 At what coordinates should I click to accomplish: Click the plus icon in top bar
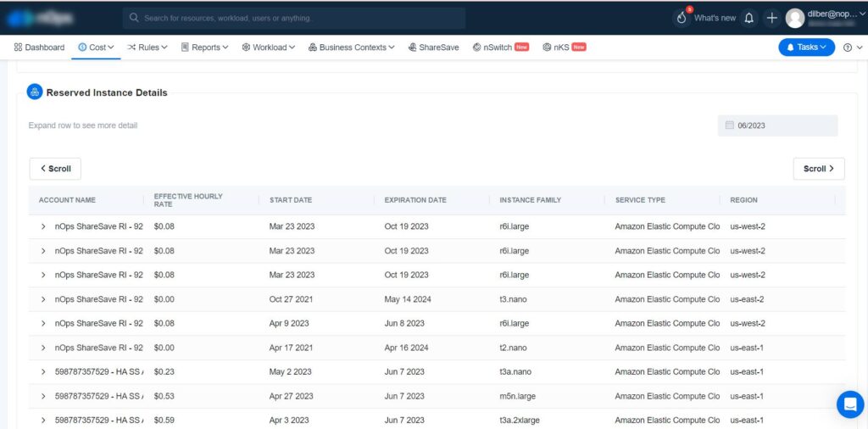pyautogui.click(x=771, y=18)
